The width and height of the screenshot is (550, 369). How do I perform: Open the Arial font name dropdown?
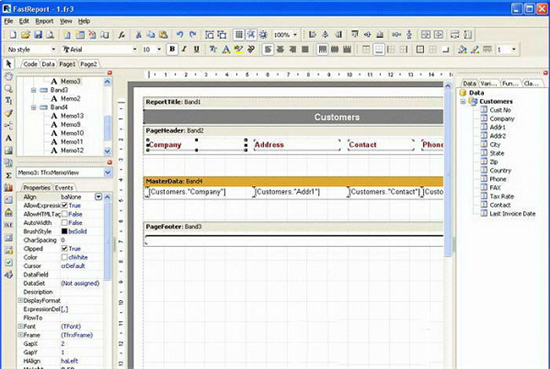135,49
